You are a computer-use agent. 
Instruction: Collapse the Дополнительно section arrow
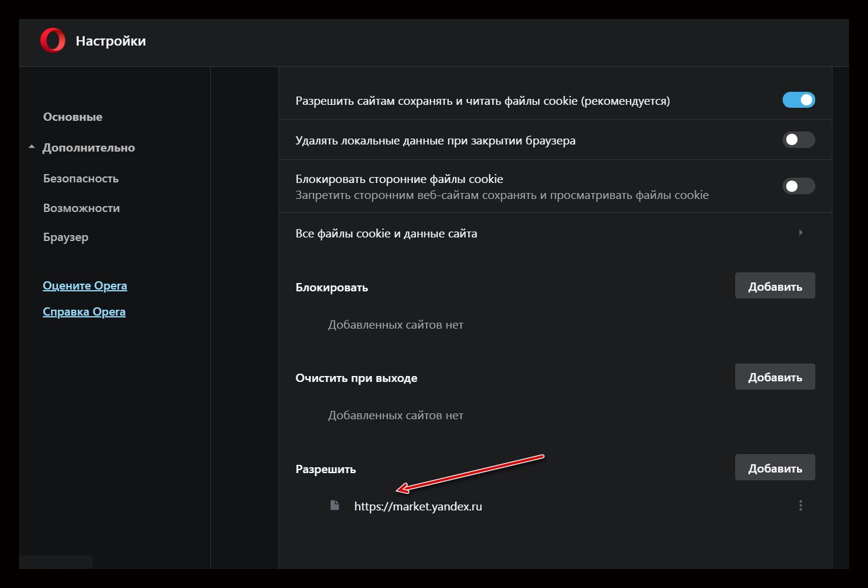tap(32, 147)
